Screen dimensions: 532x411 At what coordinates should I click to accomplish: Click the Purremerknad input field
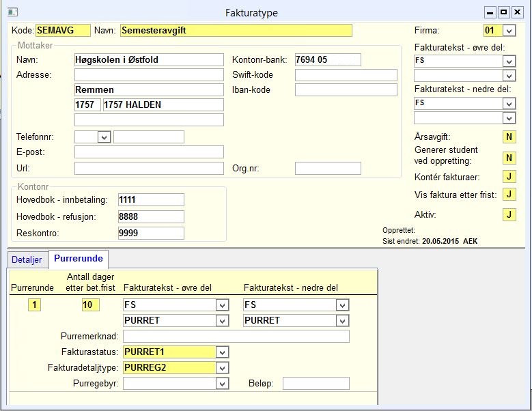coord(236,337)
